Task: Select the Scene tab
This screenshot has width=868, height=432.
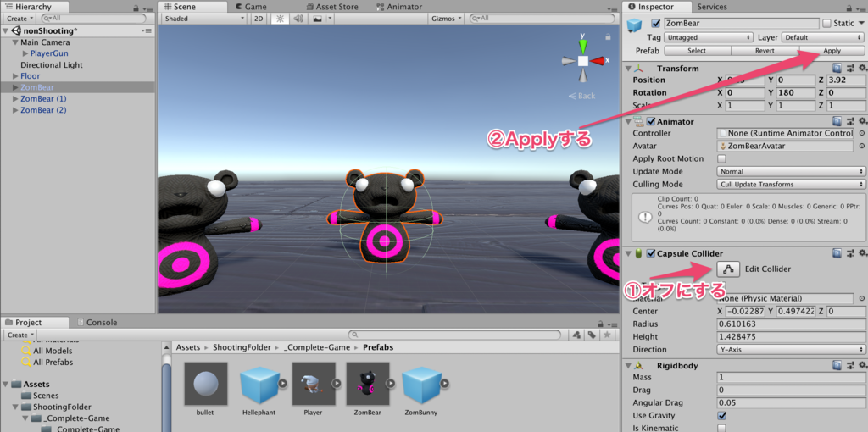Action: [192, 7]
